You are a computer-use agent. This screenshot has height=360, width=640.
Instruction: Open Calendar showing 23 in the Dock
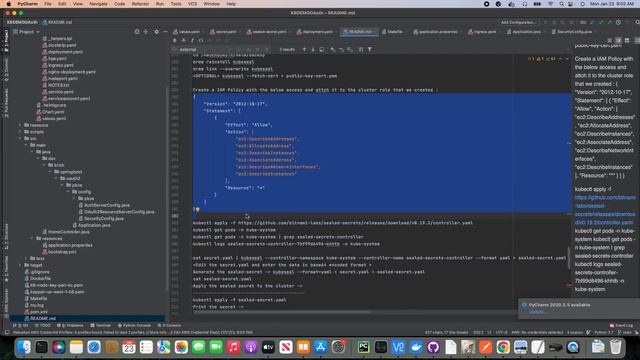click(x=129, y=347)
